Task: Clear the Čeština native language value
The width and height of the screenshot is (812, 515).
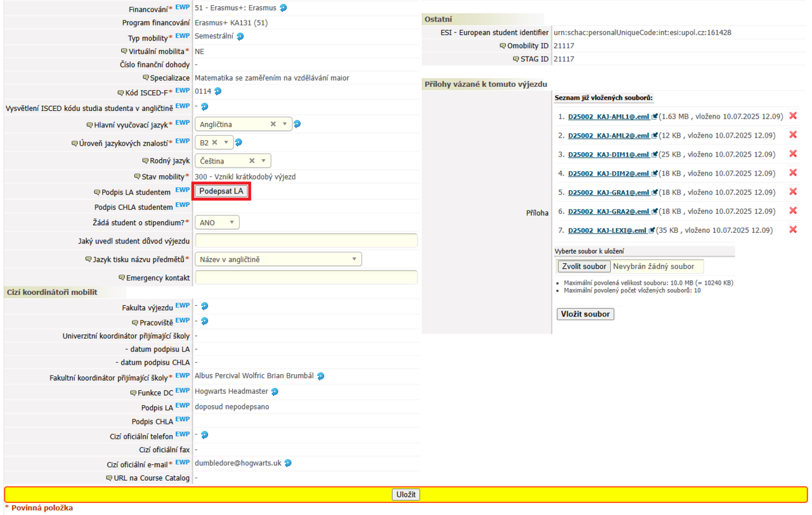Action: pyautogui.click(x=252, y=161)
